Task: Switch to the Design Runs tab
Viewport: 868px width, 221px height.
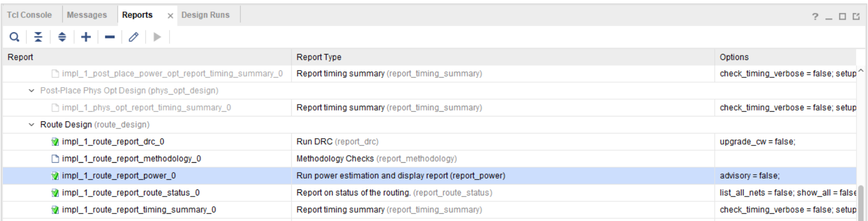Action: coord(205,15)
